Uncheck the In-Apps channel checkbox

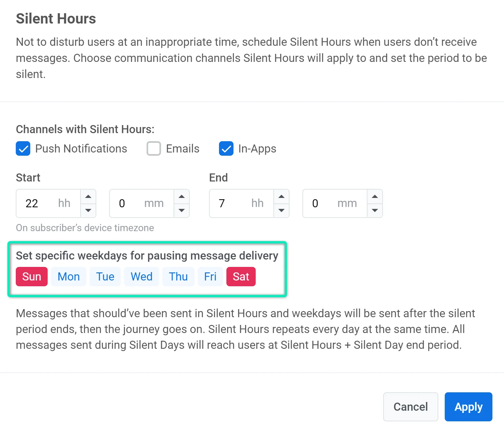(226, 149)
